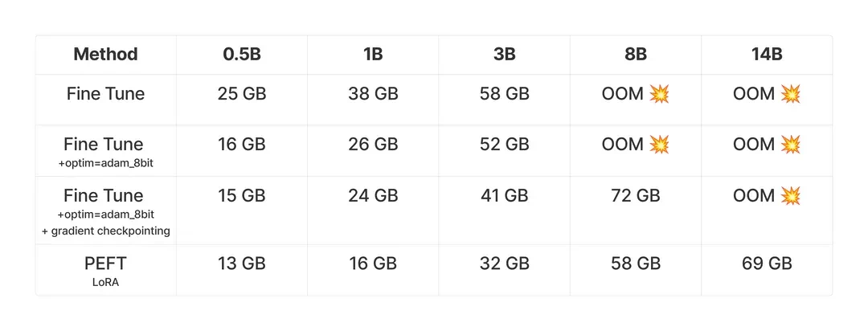Select the 3B column header
Image resolution: width=868 pixels, height=331 pixels.
pos(504,55)
